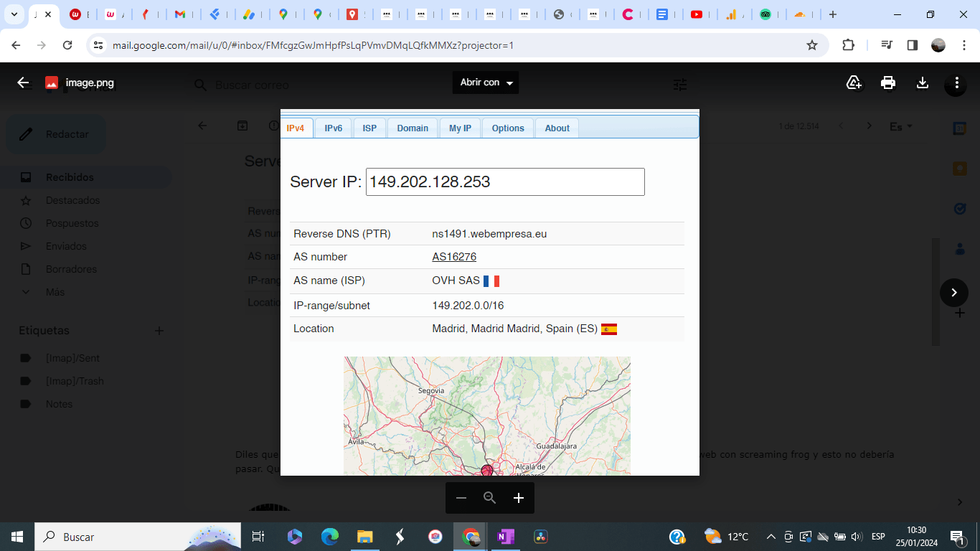Go to next attachment with right arrow

click(x=954, y=292)
